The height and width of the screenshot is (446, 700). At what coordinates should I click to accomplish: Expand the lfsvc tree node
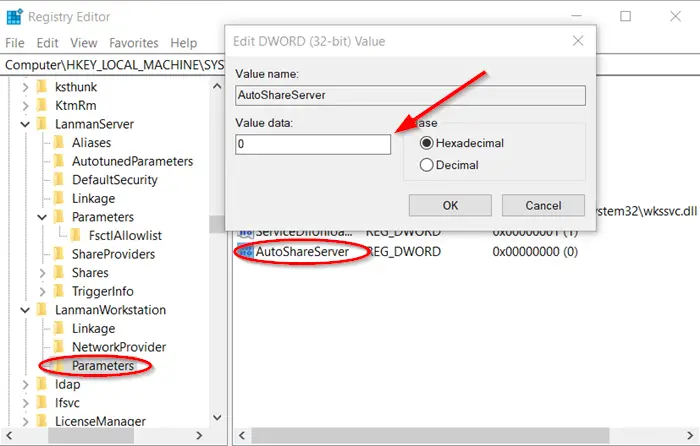[25, 403]
